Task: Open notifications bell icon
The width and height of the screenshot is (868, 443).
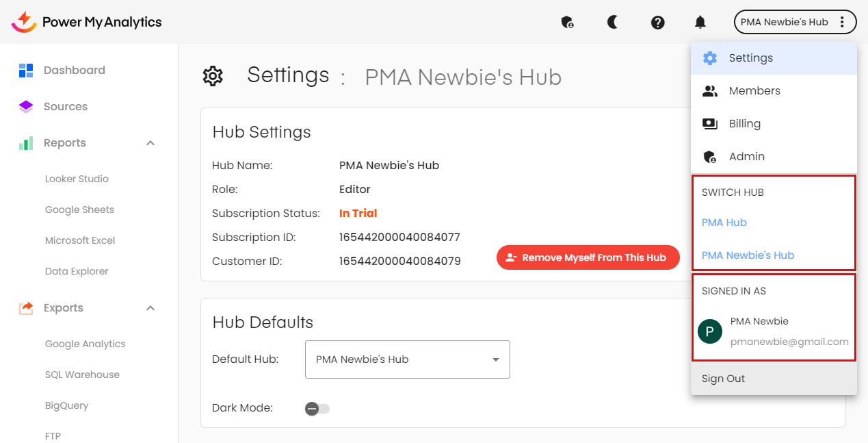Action: click(x=700, y=23)
